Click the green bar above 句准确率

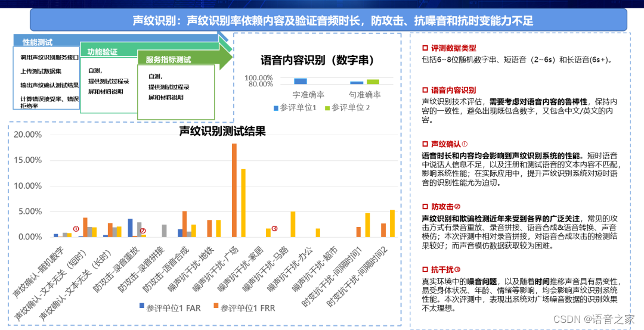tap(373, 82)
